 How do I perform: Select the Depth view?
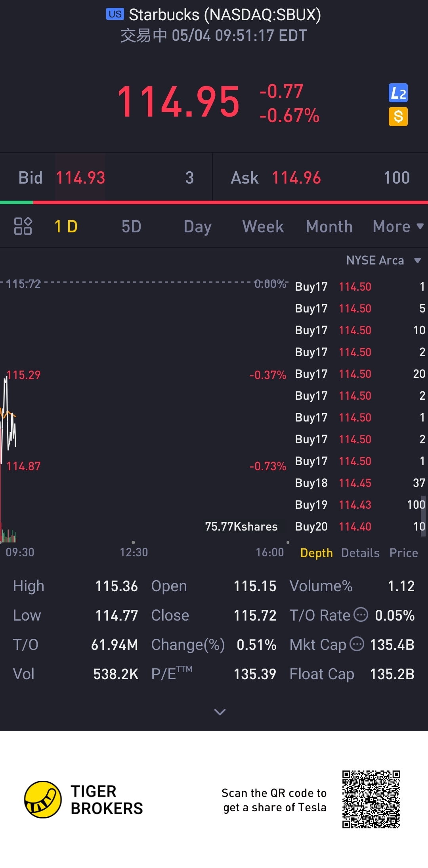pos(316,553)
